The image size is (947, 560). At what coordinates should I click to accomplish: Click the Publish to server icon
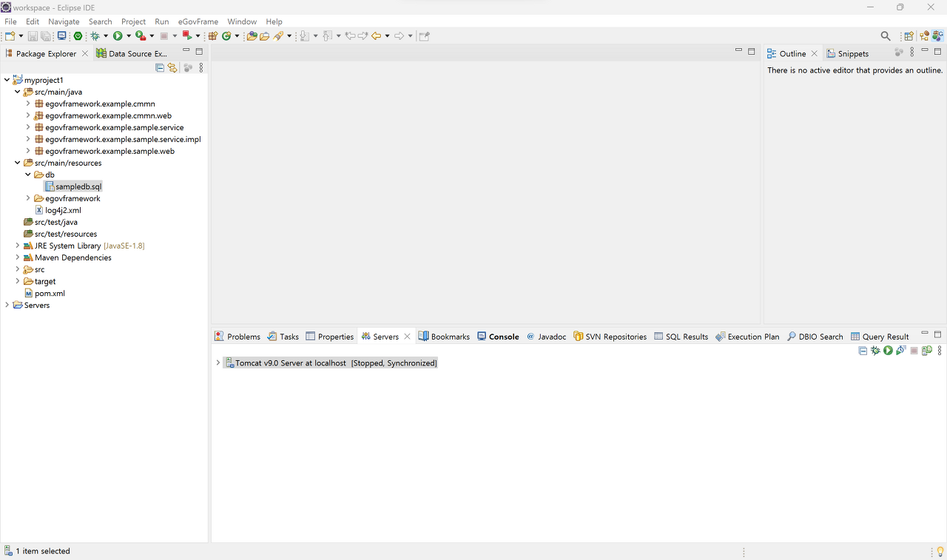coord(926,351)
